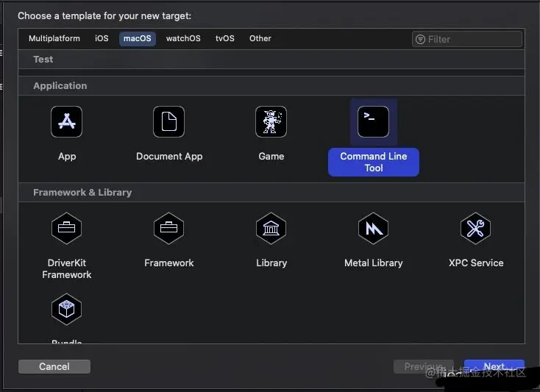The width and height of the screenshot is (540, 392).
Task: Select the Command Line Tool terminal icon
Action: [x=373, y=122]
